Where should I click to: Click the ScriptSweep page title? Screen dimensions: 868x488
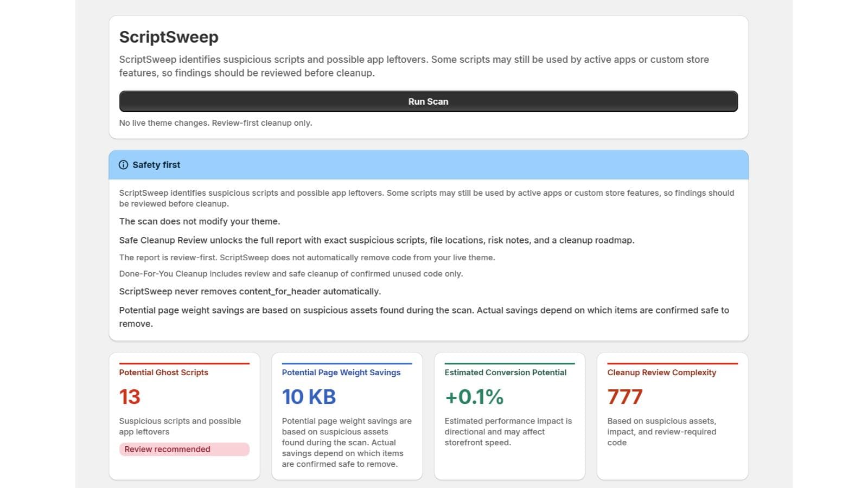169,37
